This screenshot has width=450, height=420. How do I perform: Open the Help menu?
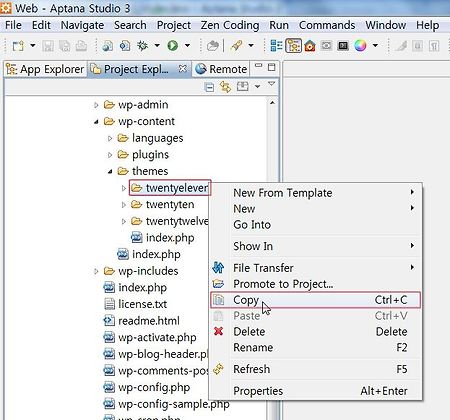[x=427, y=25]
